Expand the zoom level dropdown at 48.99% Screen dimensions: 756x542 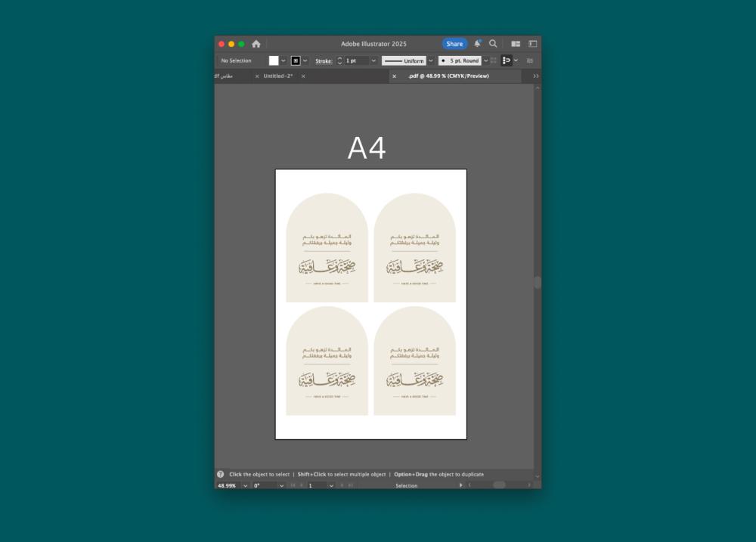245,485
